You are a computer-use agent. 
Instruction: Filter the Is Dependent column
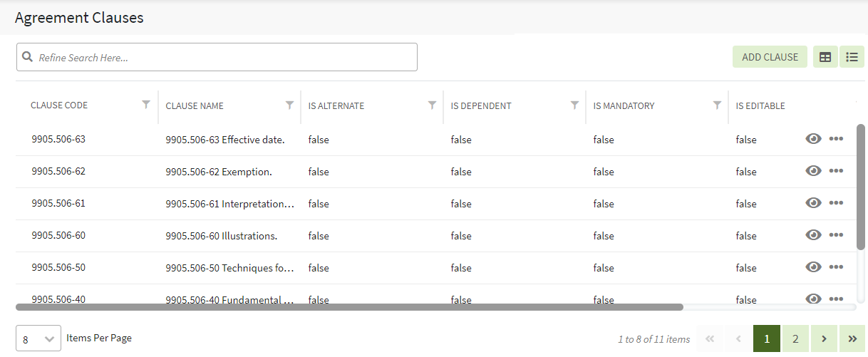coord(574,105)
